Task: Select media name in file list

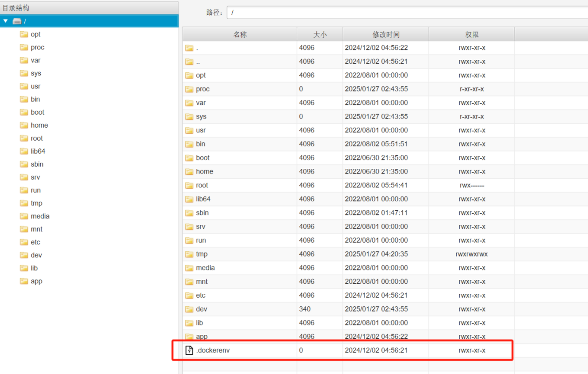Action: (x=205, y=268)
